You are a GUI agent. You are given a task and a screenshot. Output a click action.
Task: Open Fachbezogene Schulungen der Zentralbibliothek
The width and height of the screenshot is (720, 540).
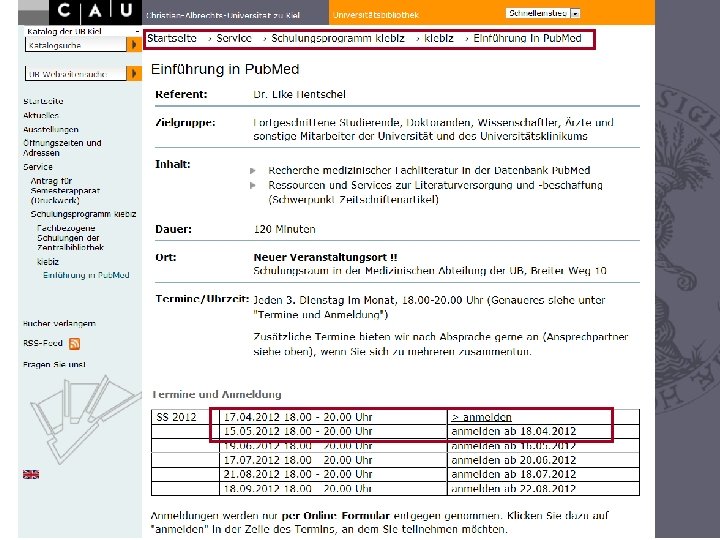70,238
